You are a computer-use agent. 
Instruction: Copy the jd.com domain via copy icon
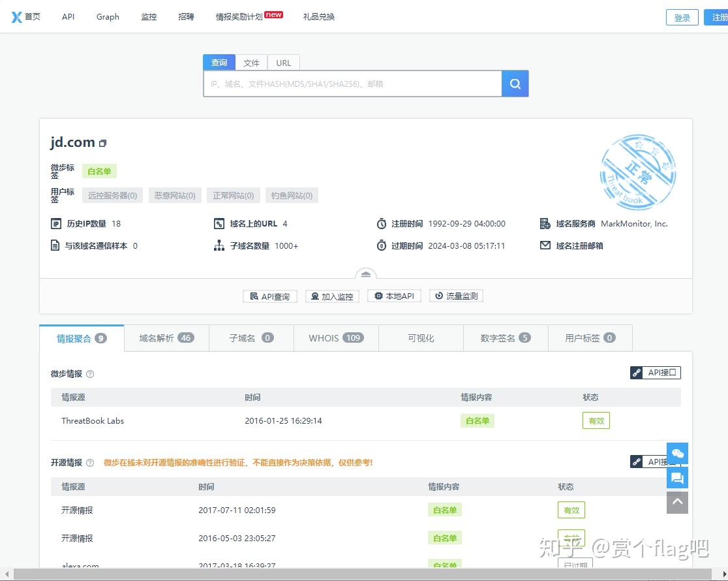coord(102,143)
